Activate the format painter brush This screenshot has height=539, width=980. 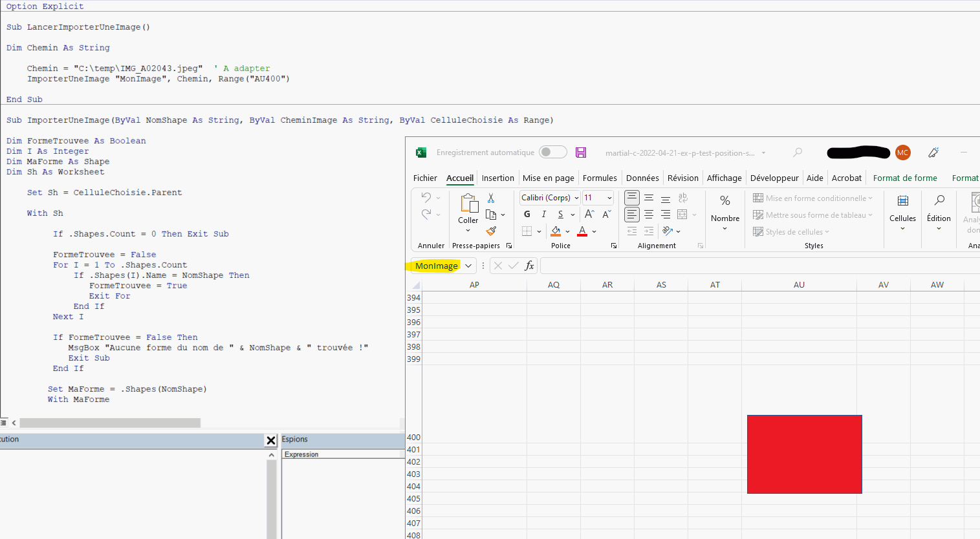[491, 231]
